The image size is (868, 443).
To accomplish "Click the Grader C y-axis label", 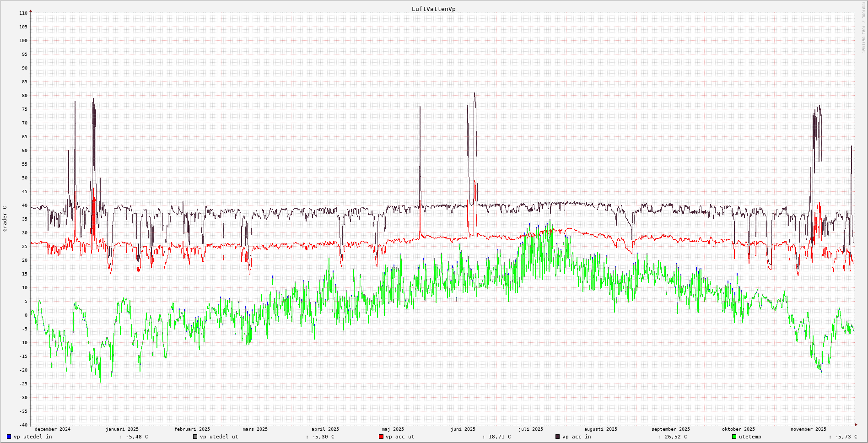I will click(x=5, y=218).
